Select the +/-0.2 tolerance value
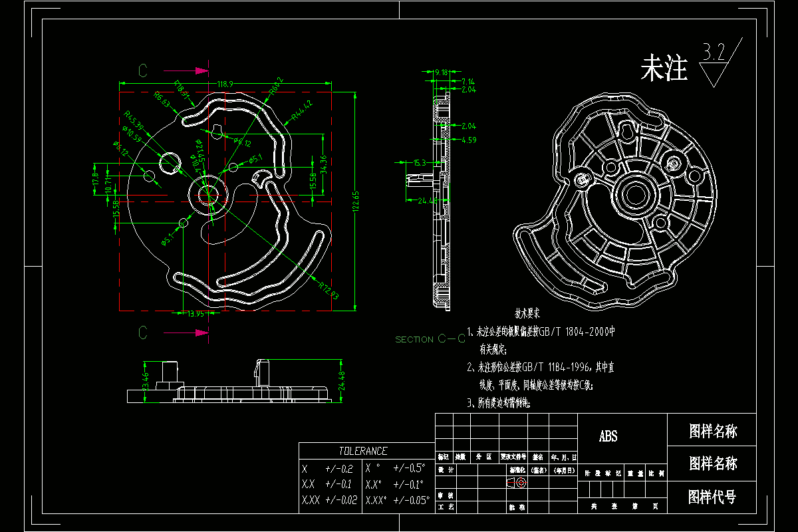The height and width of the screenshot is (532, 798). (x=339, y=468)
